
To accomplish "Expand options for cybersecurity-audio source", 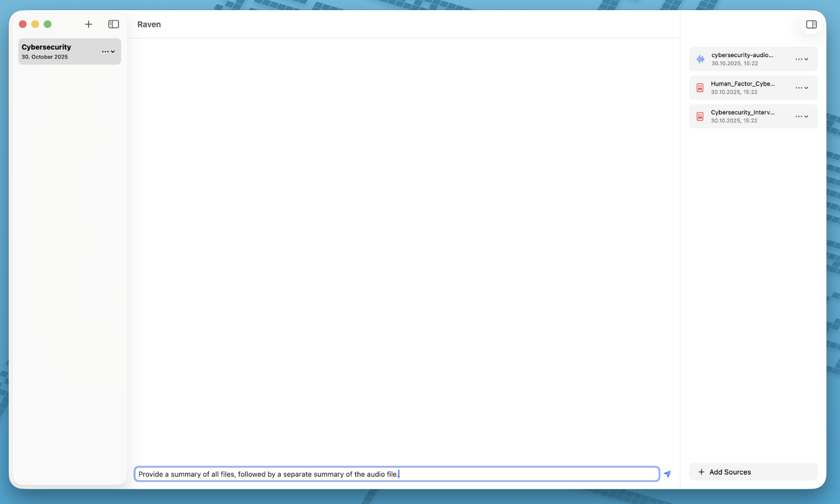I will click(802, 59).
